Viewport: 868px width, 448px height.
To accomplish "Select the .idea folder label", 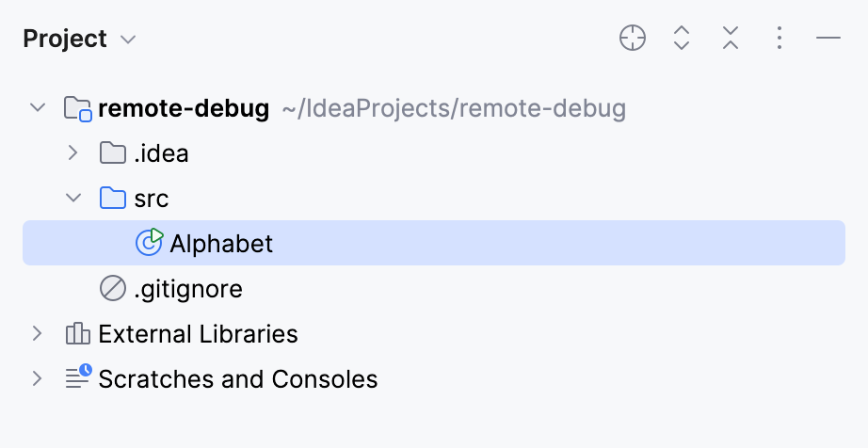I will 161,153.
